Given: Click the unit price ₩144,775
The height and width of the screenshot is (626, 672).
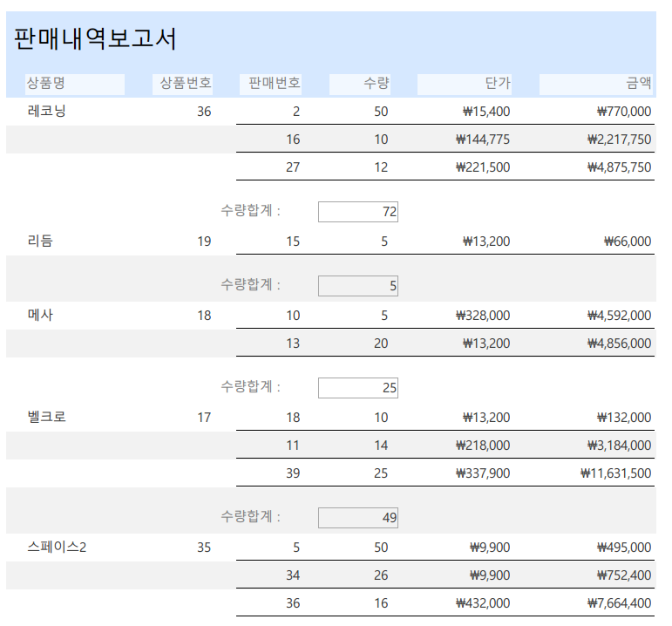Looking at the screenshot, I should [x=483, y=139].
